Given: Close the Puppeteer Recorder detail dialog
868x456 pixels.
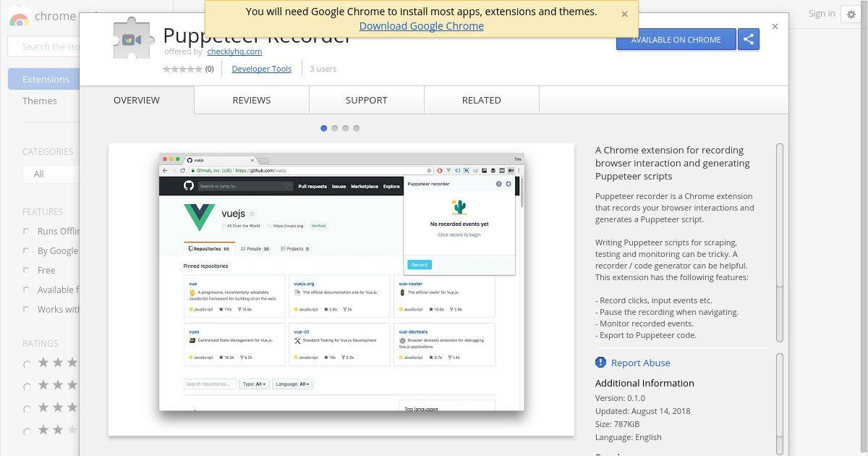Looking at the screenshot, I should tap(775, 27).
